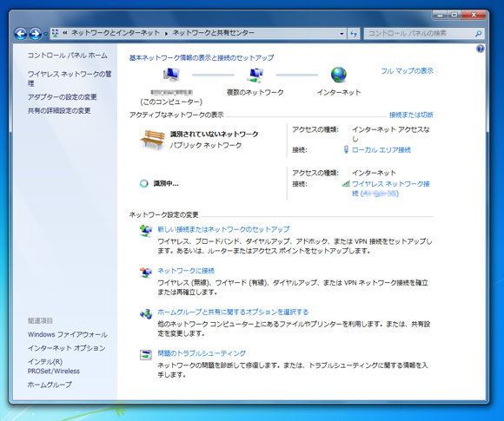This screenshot has width=504, height=421.
Task: Click 接続または切断 link
Action: click(411, 115)
